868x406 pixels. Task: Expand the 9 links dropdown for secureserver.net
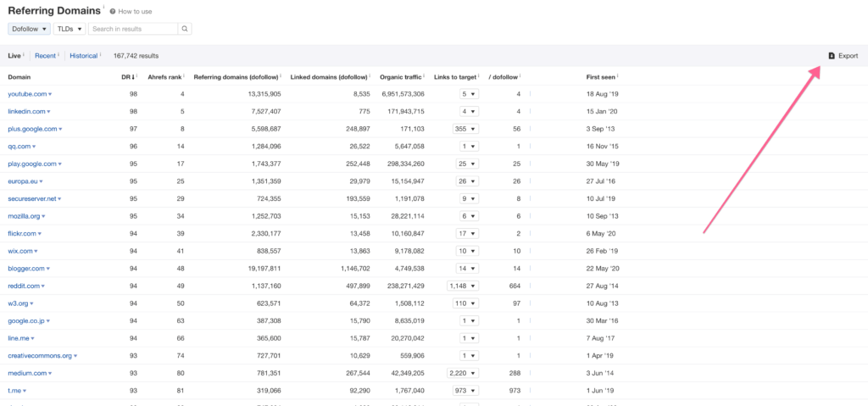470,199
